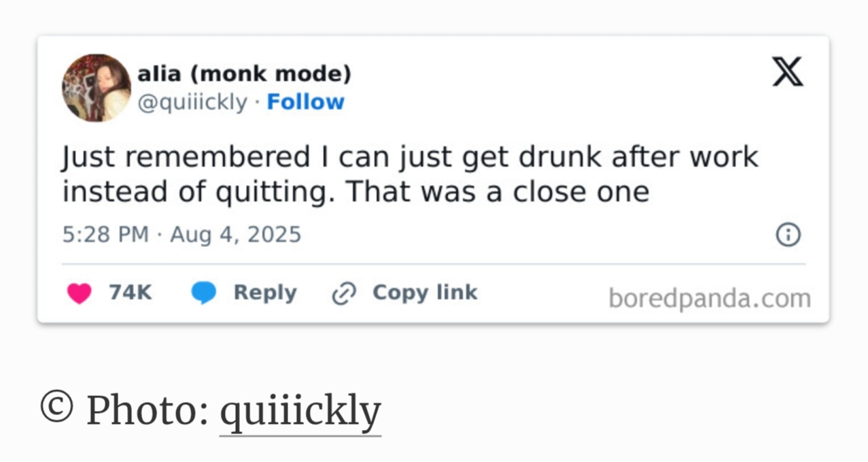Click the Aug 4, 2025 date
This screenshot has width=868, height=462.
point(235,235)
